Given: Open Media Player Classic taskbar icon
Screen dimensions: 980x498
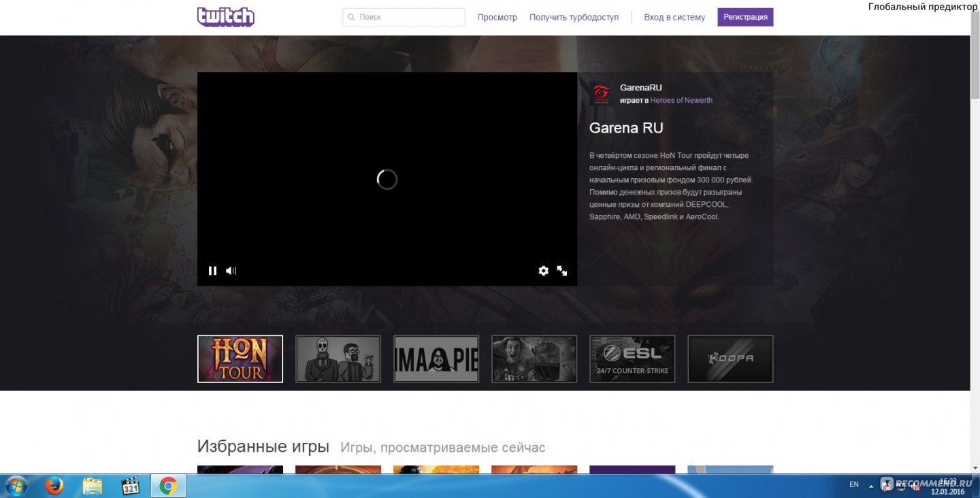Looking at the screenshot, I should tap(130, 486).
